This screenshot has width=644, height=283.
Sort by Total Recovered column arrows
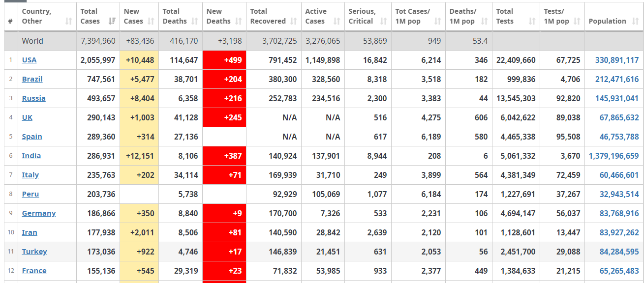[294, 21]
